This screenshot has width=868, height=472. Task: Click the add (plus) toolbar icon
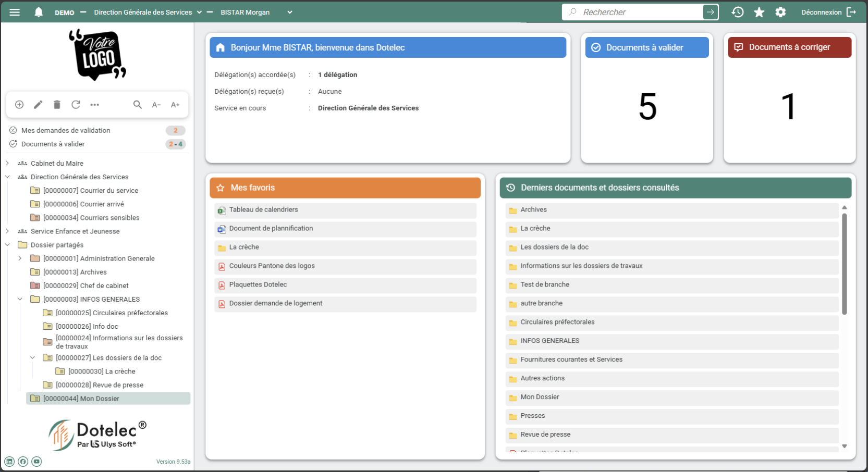click(19, 105)
